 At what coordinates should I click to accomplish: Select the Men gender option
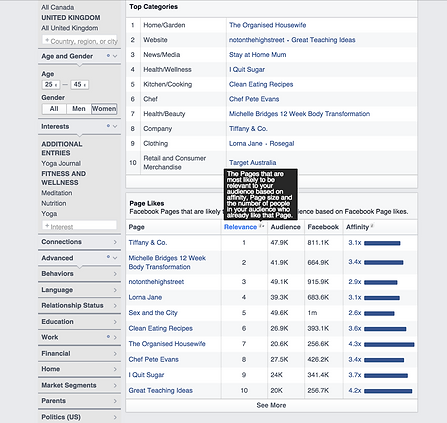79,109
